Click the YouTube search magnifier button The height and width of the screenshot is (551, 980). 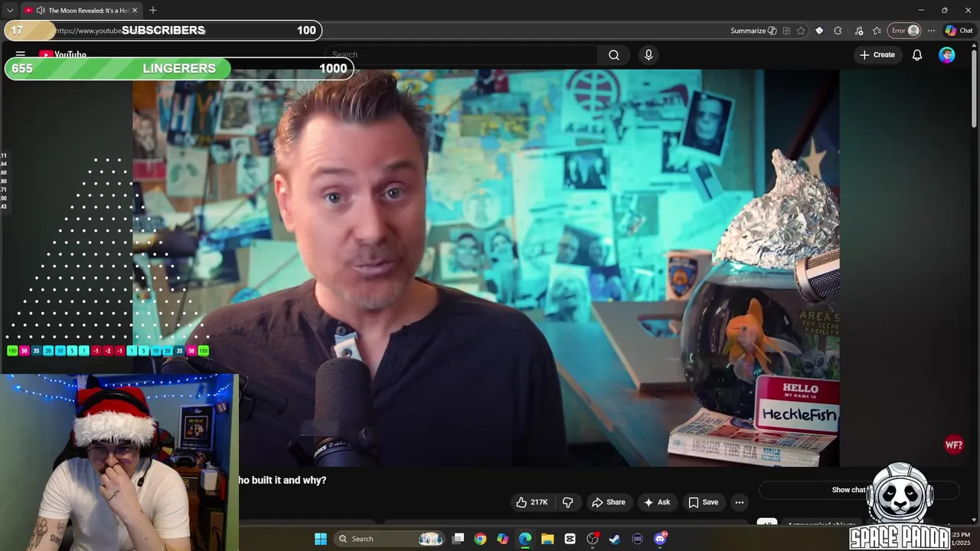pos(614,55)
